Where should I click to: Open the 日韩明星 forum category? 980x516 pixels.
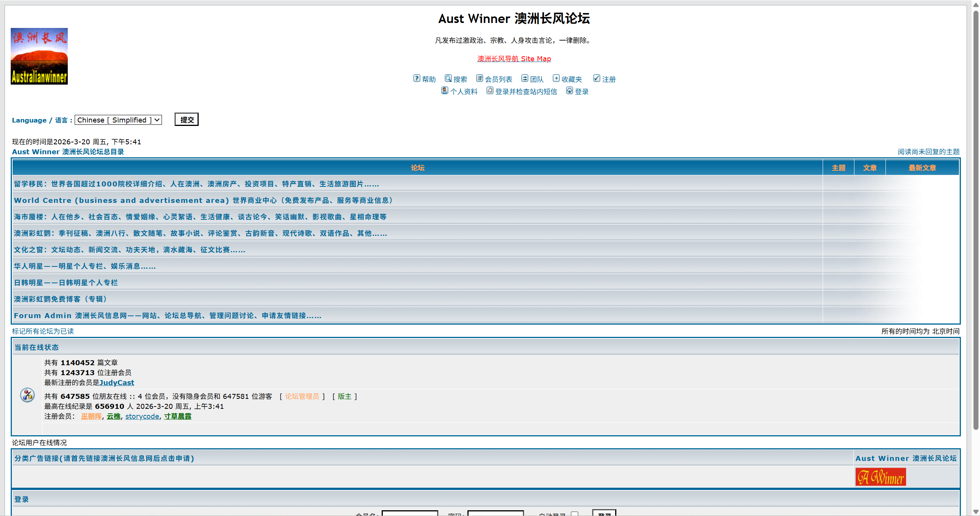pyautogui.click(x=66, y=283)
